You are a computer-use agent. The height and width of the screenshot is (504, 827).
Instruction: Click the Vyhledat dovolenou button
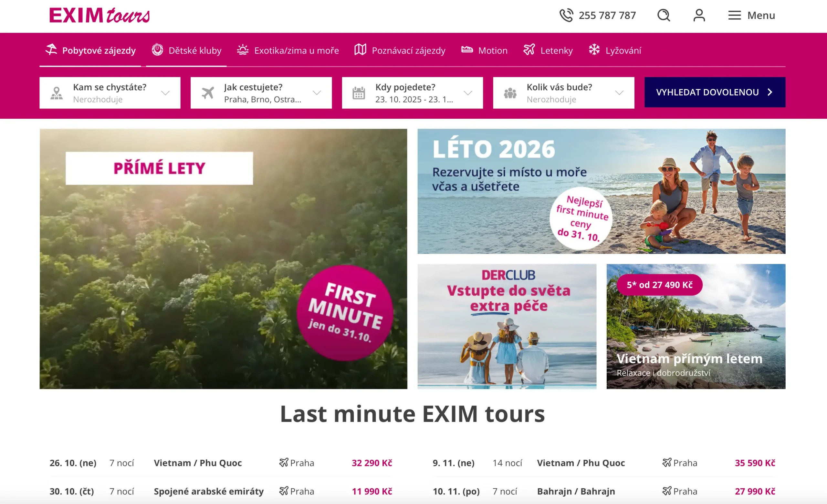pyautogui.click(x=715, y=92)
